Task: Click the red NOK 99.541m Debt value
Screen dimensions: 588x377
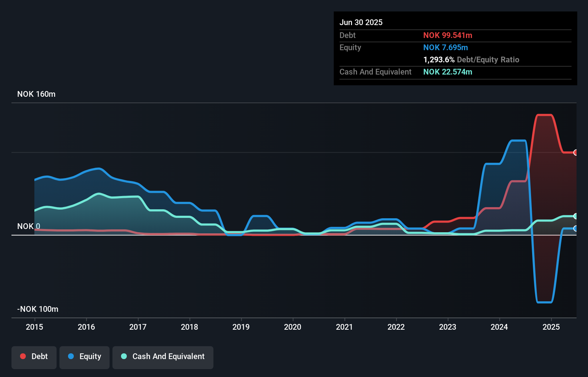Action: point(448,35)
